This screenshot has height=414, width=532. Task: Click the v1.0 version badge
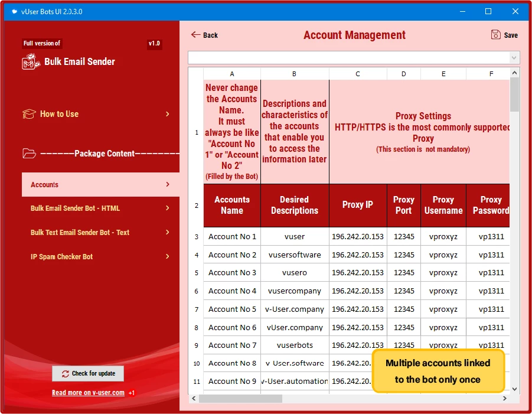coord(154,44)
